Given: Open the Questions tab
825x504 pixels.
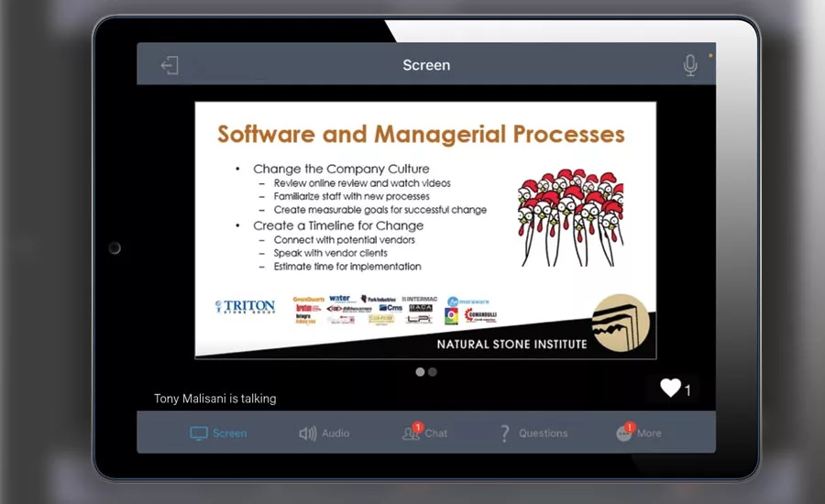Looking at the screenshot, I should (x=533, y=433).
